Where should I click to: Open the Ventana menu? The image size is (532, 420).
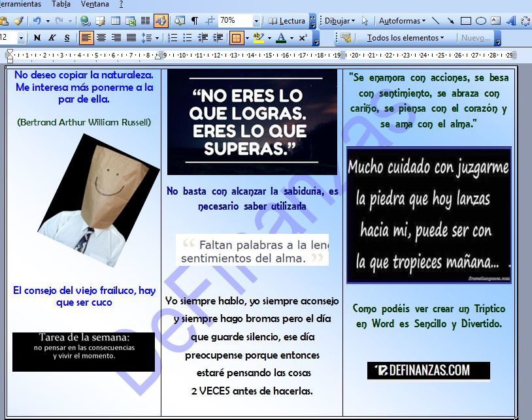pyautogui.click(x=95, y=5)
